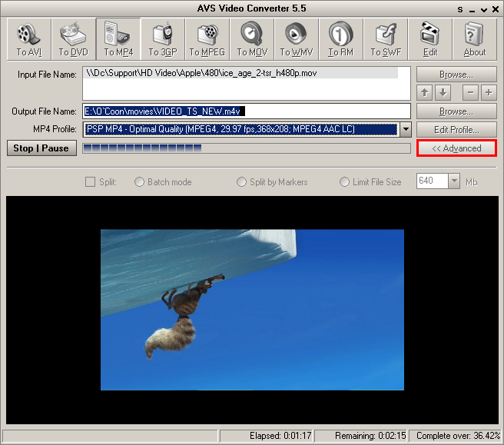Move input file up with arrow button
Image resolution: width=504 pixels, height=445 pixels.
425,92
